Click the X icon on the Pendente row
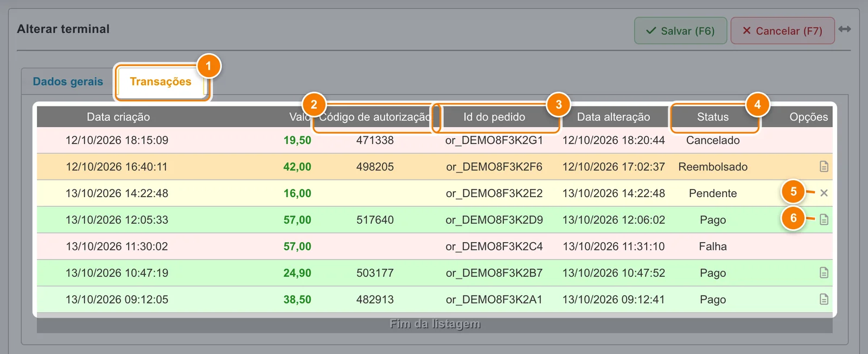 point(824,193)
